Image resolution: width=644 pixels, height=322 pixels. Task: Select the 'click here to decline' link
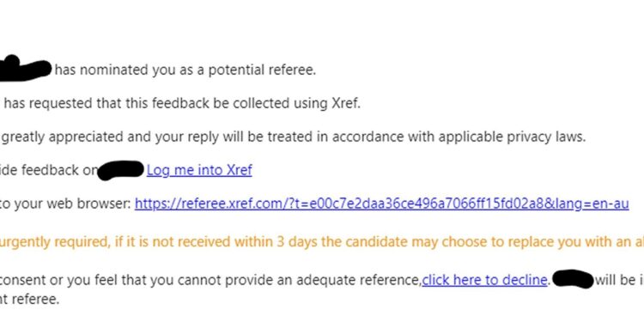coord(484,280)
